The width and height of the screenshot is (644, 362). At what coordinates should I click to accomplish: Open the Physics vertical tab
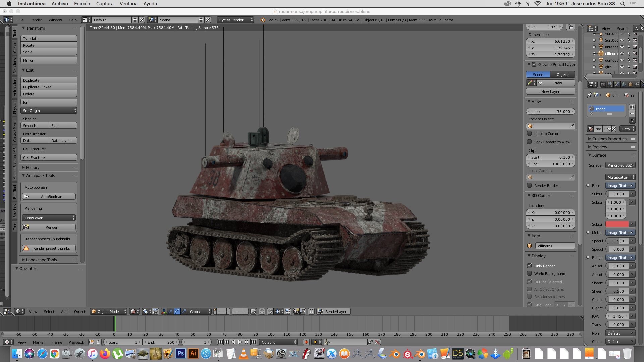(15, 108)
